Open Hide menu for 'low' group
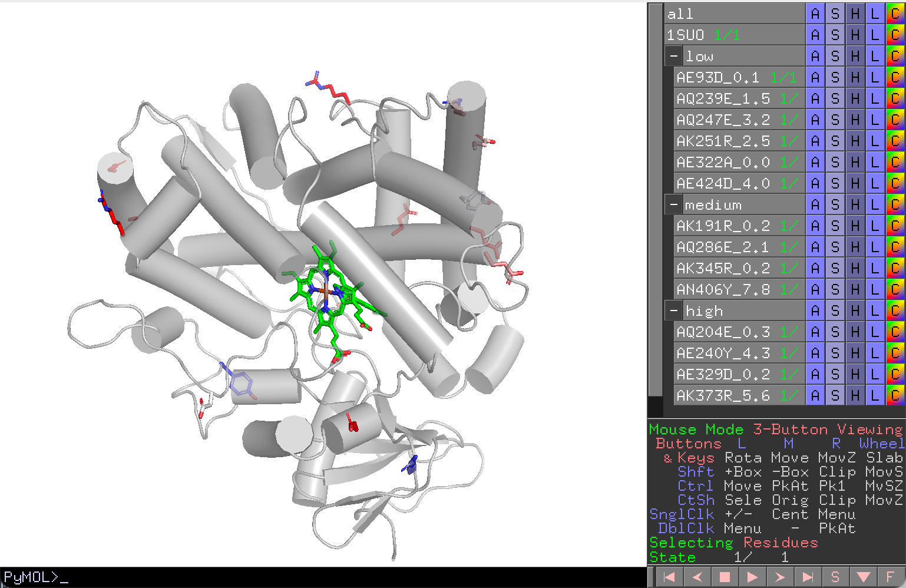The height and width of the screenshot is (588, 906). (x=855, y=56)
